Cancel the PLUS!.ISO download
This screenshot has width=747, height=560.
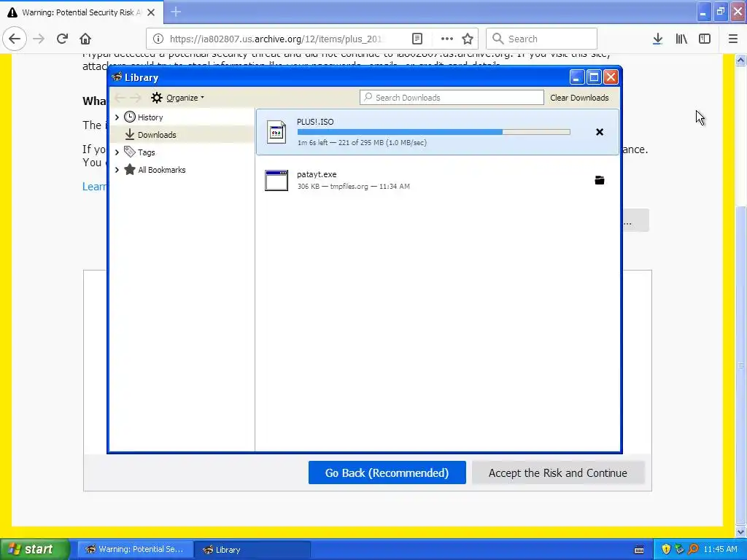(600, 133)
